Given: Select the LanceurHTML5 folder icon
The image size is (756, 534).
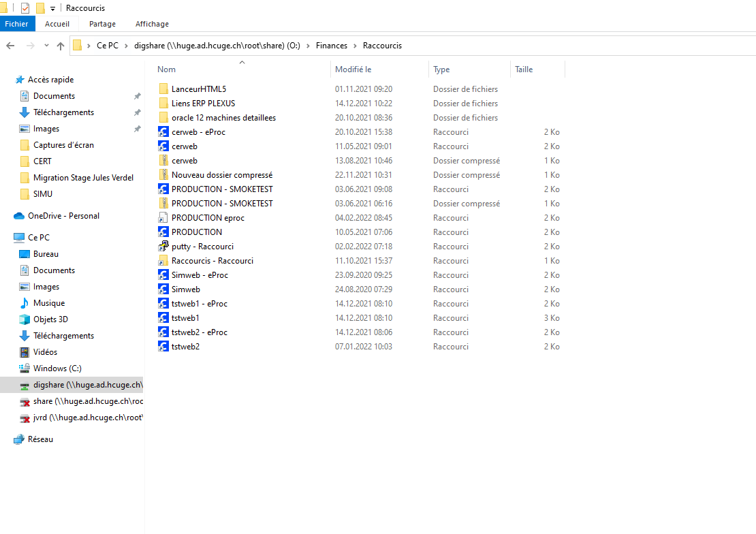Looking at the screenshot, I should coord(163,89).
